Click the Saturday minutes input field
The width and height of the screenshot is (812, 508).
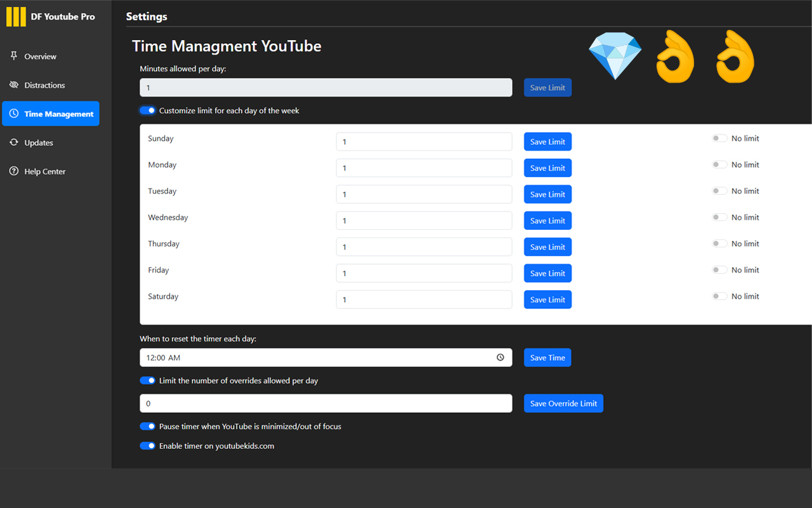(424, 300)
